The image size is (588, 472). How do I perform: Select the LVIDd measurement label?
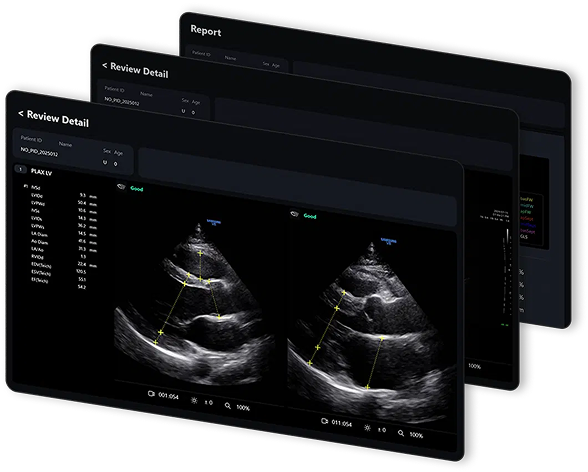click(x=37, y=196)
